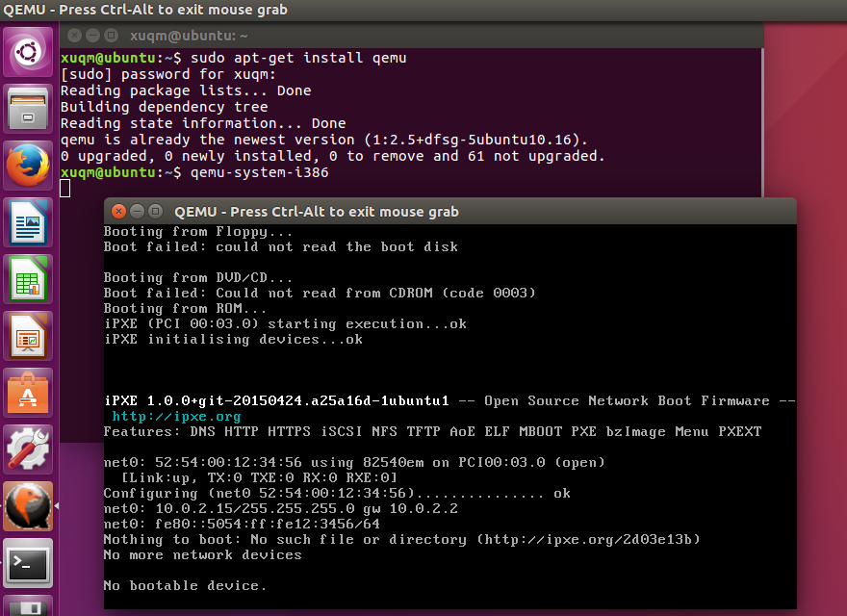
Task: Click the 'Building dependency tree' line
Action: coord(165,107)
